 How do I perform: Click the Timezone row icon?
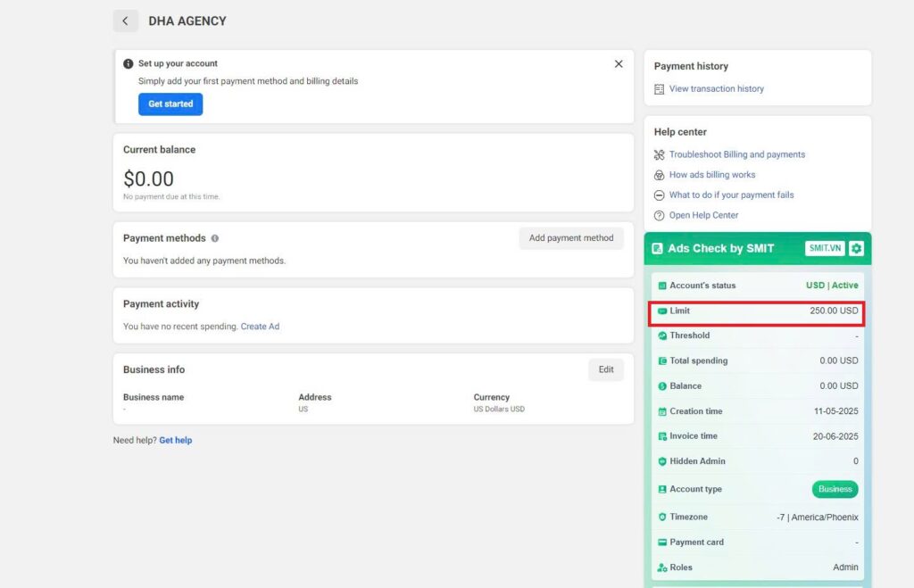pyautogui.click(x=662, y=517)
